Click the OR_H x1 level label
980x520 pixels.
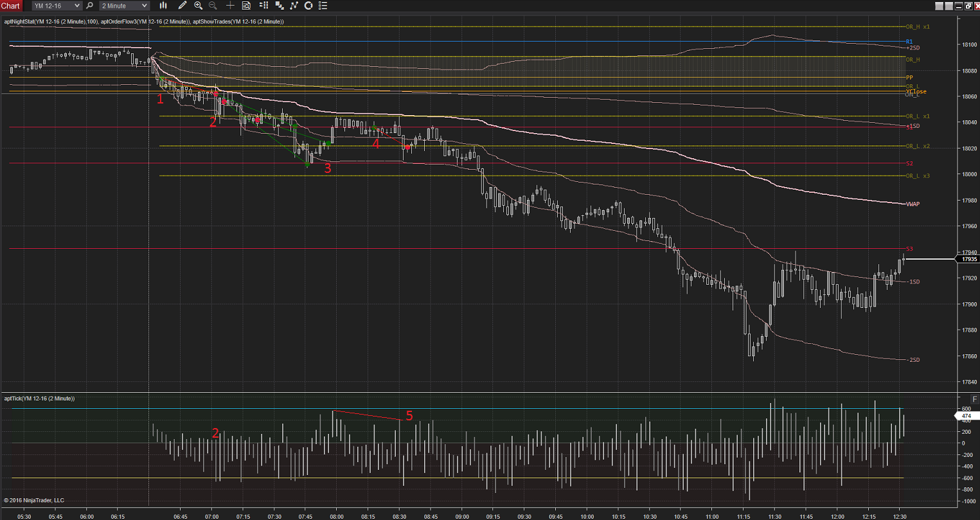click(x=918, y=27)
